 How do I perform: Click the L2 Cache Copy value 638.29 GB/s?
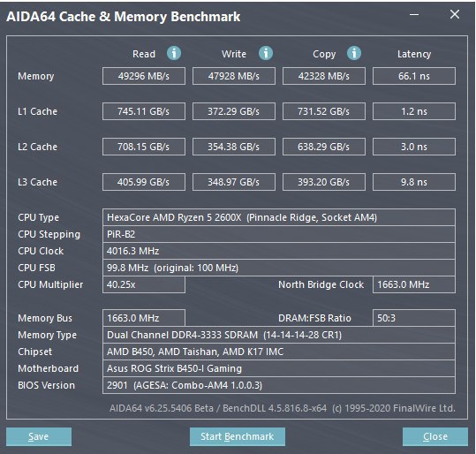[324, 147]
